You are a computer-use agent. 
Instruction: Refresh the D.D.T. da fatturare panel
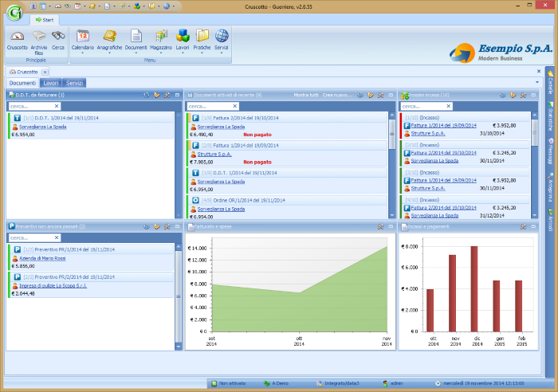[146, 95]
